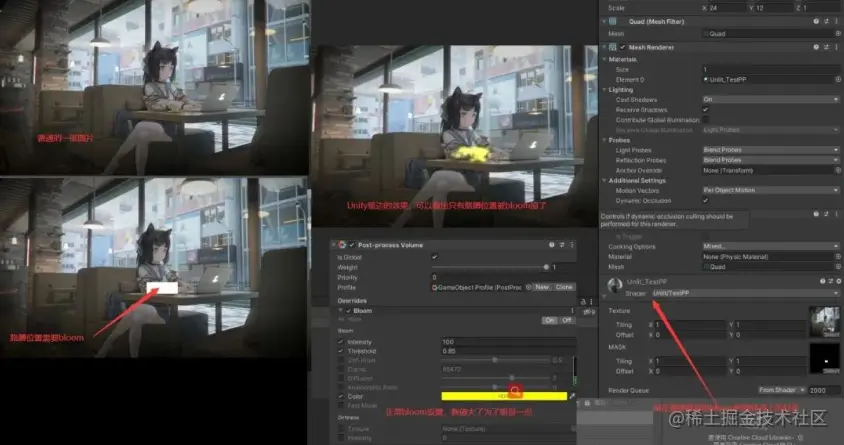Pick transform for Anchor Override field
This screenshot has height=445, width=844.
click(838, 171)
